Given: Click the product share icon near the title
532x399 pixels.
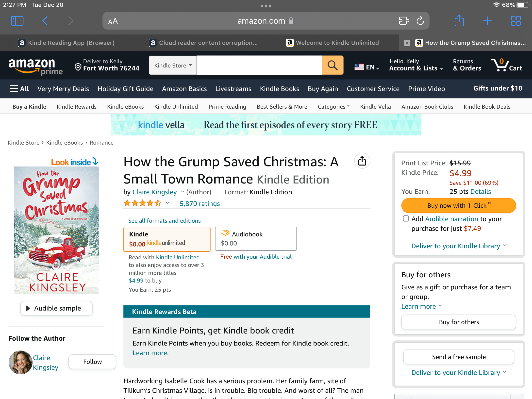Looking at the screenshot, I should click(x=362, y=160).
